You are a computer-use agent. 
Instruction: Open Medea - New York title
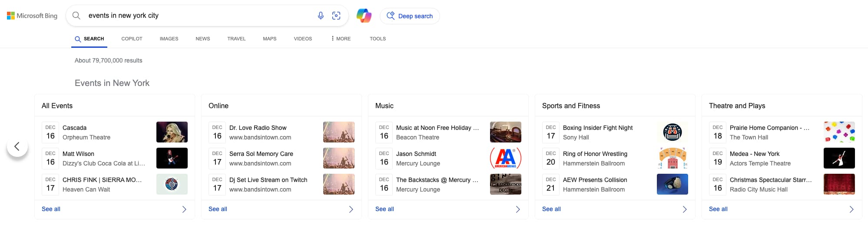(x=754, y=154)
